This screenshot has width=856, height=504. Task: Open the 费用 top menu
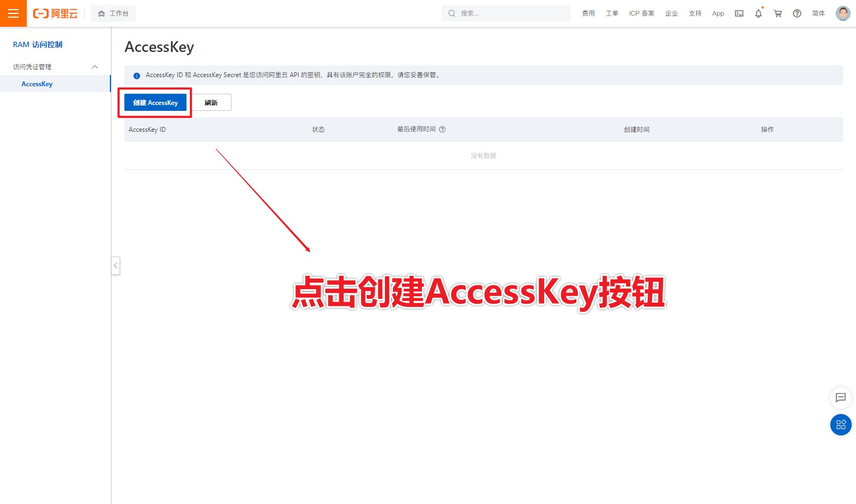click(x=589, y=13)
